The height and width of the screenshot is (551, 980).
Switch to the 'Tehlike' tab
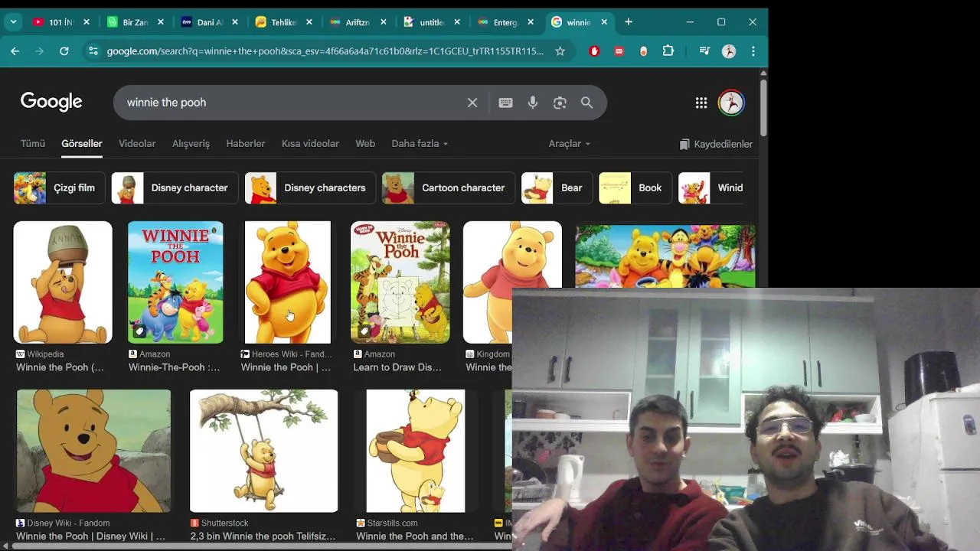pyautogui.click(x=283, y=22)
